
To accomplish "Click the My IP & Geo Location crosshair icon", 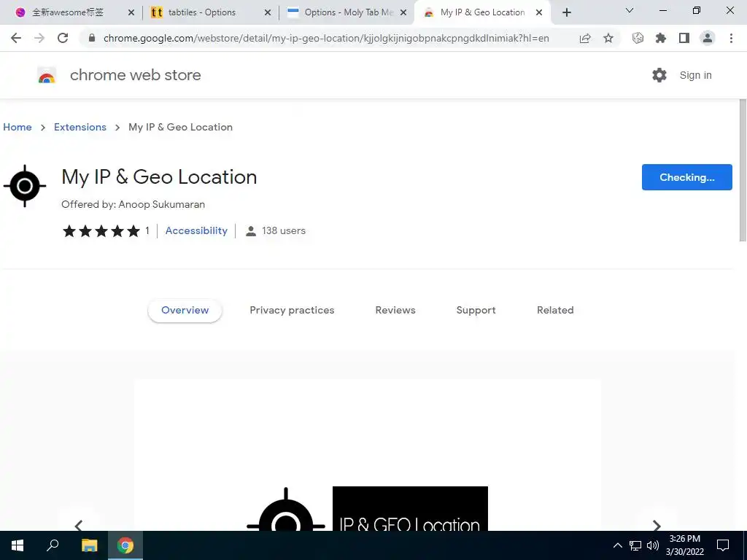I will 25,186.
